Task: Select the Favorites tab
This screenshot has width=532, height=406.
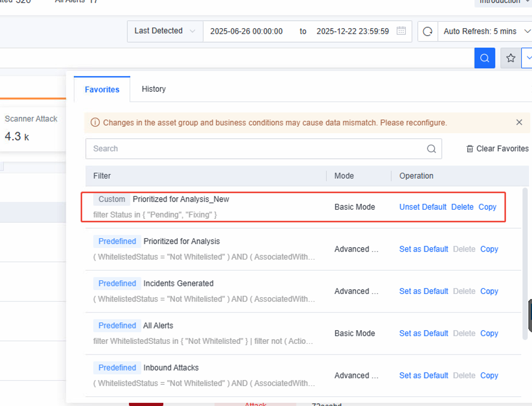Action: point(102,89)
